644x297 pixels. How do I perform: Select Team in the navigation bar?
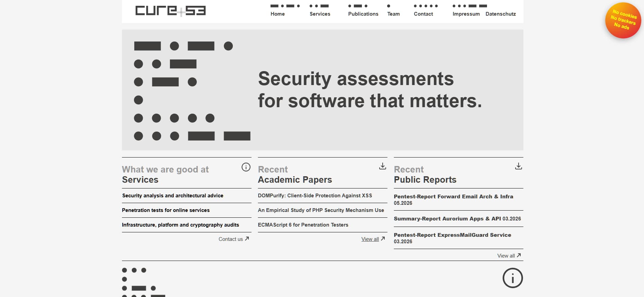394,14
